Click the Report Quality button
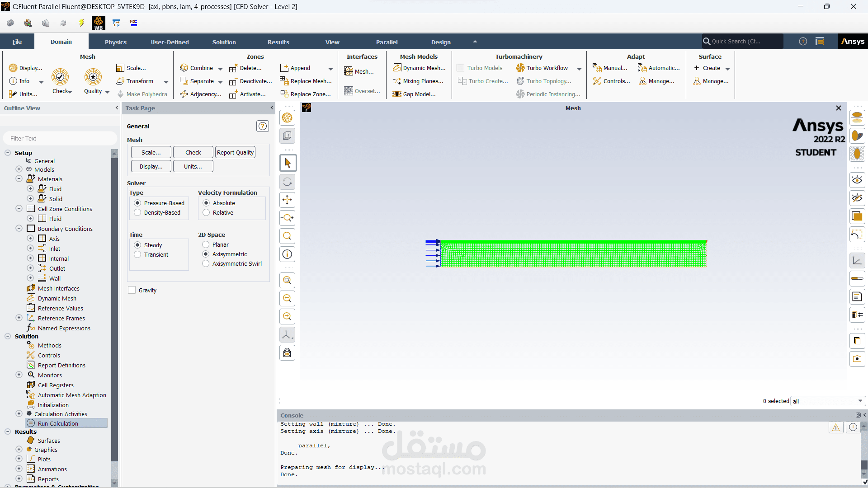Image resolution: width=868 pixels, height=488 pixels. point(235,153)
